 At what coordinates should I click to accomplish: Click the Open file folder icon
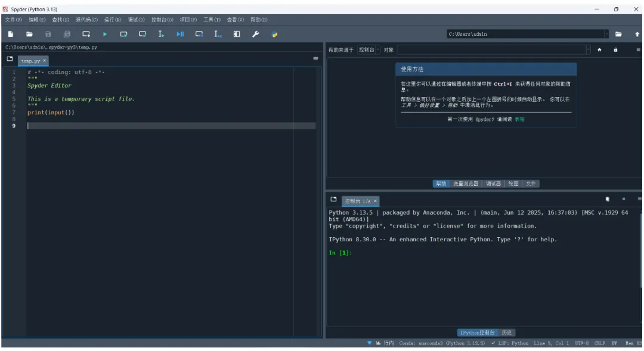point(29,34)
